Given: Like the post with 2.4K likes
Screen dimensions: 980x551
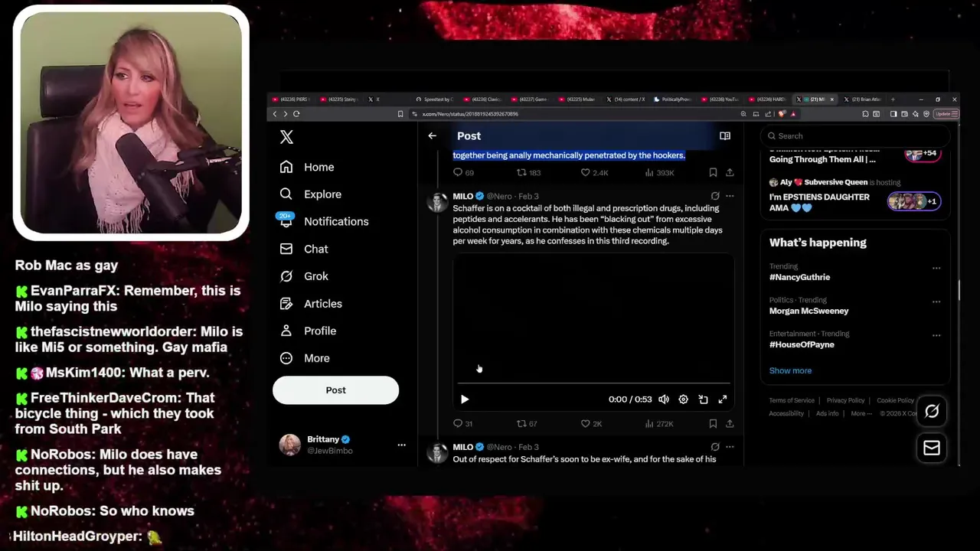Looking at the screenshot, I should point(594,173).
